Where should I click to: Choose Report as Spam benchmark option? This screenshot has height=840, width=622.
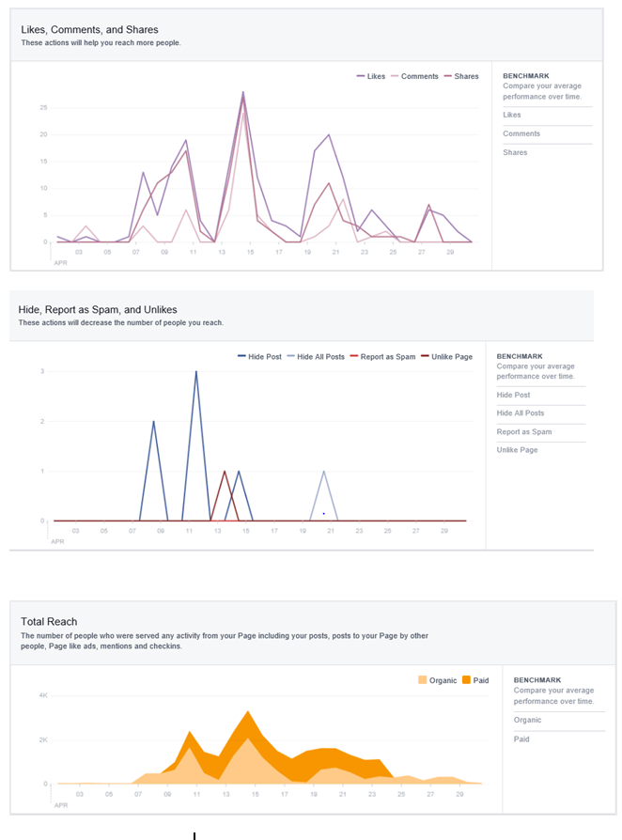(524, 432)
